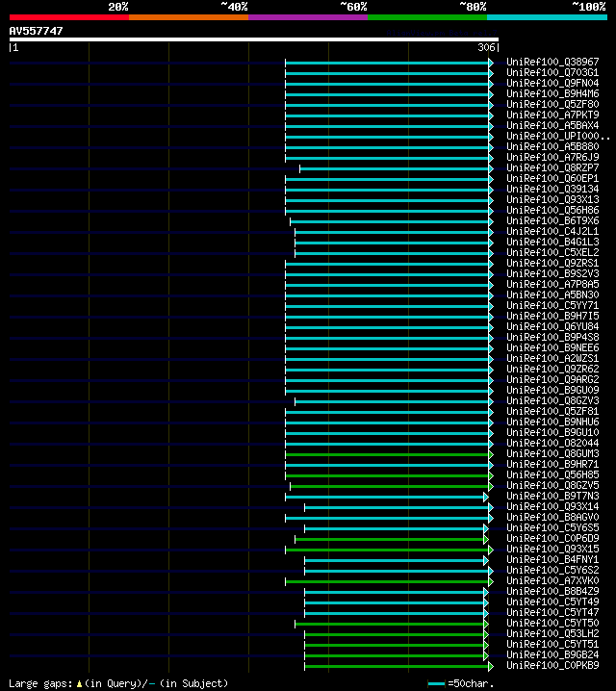The height and width of the screenshot is (691, 616).
Task: Click the UniRef100_A2WZS1 label
Action: (x=552, y=358)
